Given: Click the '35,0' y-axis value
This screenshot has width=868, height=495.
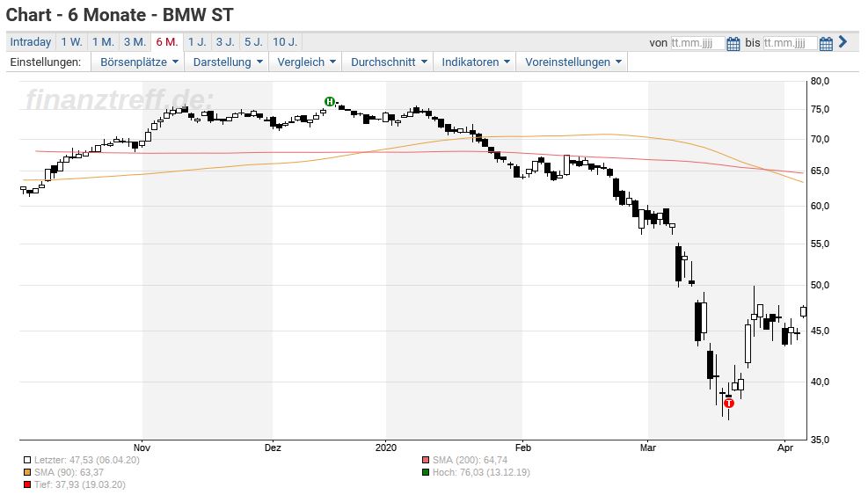Looking at the screenshot, I should 820,440.
